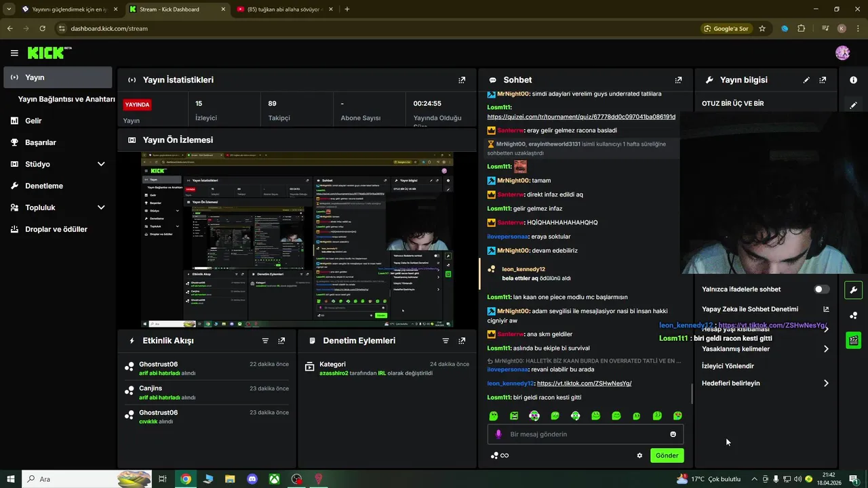Open Chrome tab search dropdown
This screenshot has height=488, width=868.
point(9,9)
